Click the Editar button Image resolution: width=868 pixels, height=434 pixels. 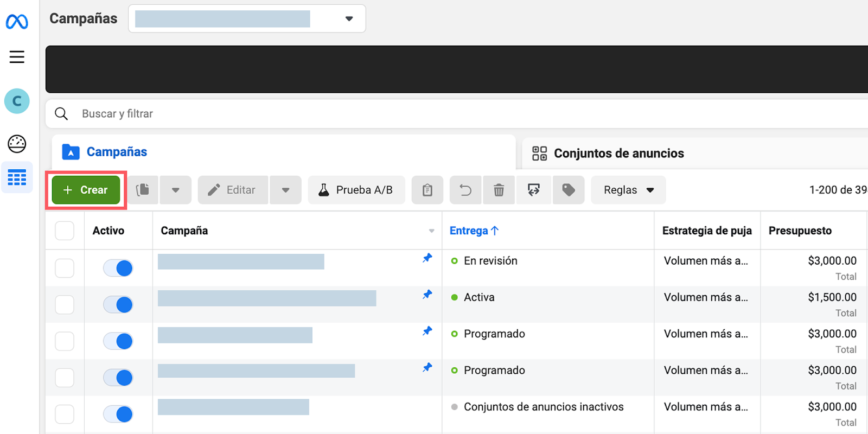(233, 190)
